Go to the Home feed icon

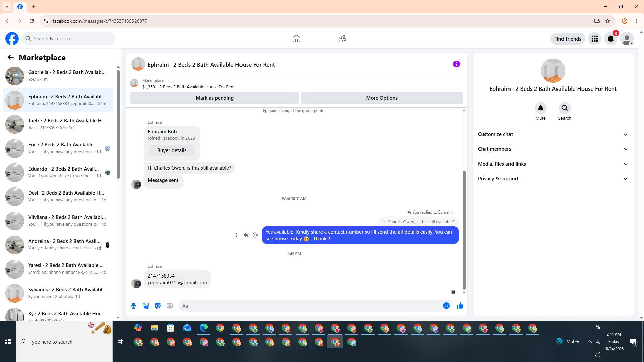coord(297,39)
